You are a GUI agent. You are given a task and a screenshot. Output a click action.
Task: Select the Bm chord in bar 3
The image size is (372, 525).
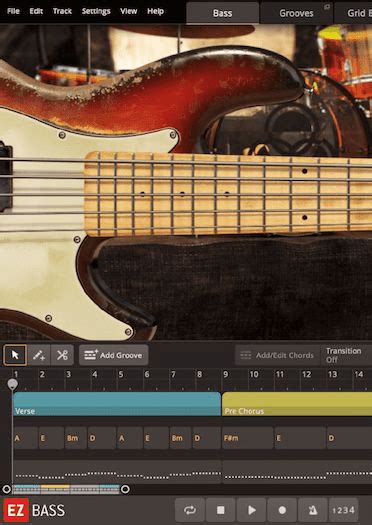point(76,438)
